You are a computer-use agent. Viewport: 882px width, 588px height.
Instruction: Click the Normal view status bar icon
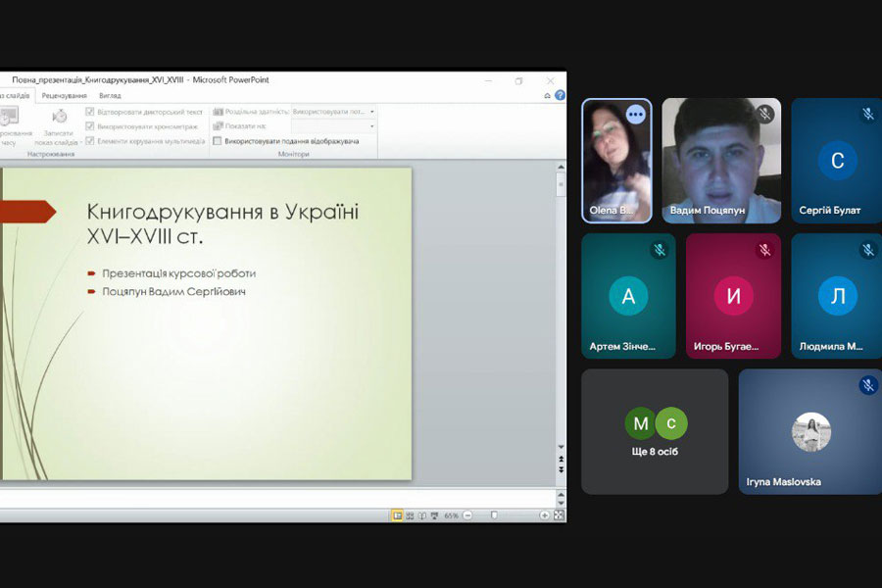click(398, 515)
